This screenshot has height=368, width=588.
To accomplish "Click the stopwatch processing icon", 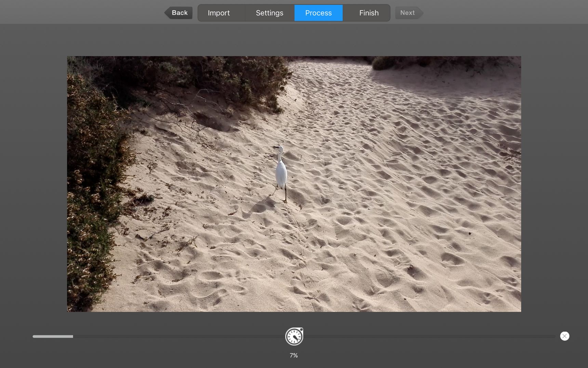I will 294,337.
